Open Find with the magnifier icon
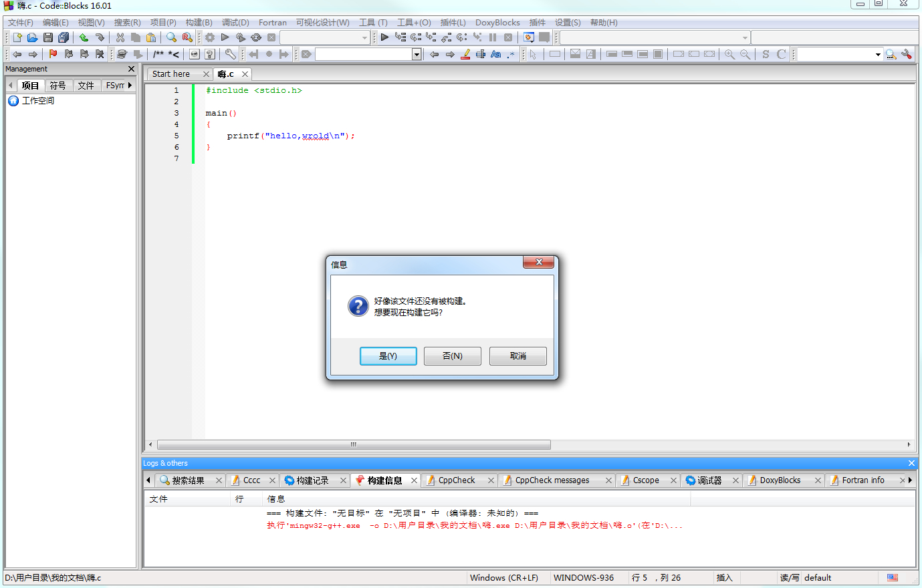Viewport: 922px width, 588px height. tap(172, 37)
